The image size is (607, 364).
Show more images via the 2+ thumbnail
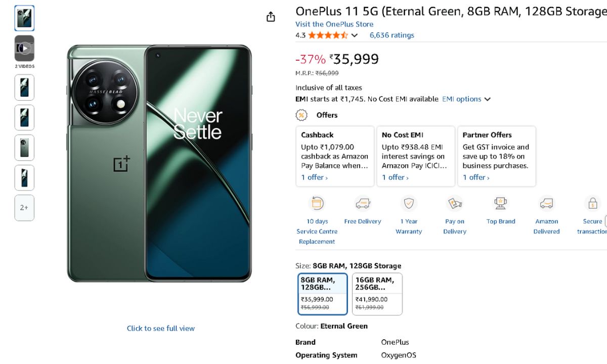24,208
